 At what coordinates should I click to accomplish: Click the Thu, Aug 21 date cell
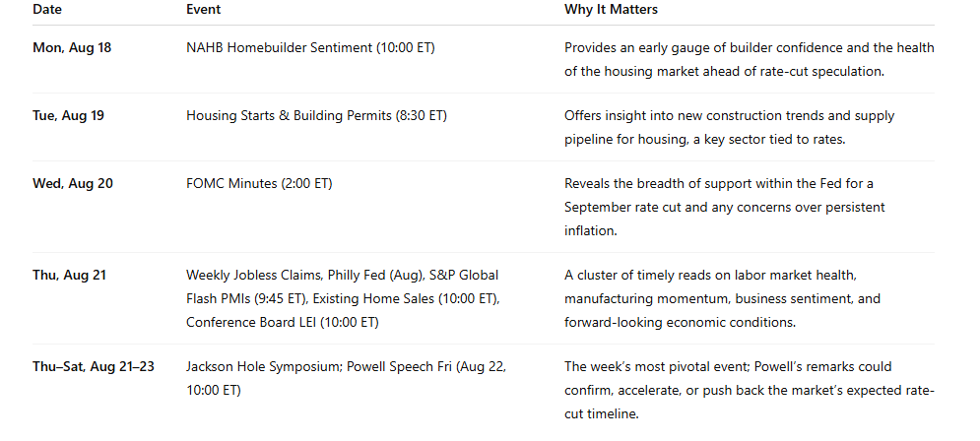point(70,275)
